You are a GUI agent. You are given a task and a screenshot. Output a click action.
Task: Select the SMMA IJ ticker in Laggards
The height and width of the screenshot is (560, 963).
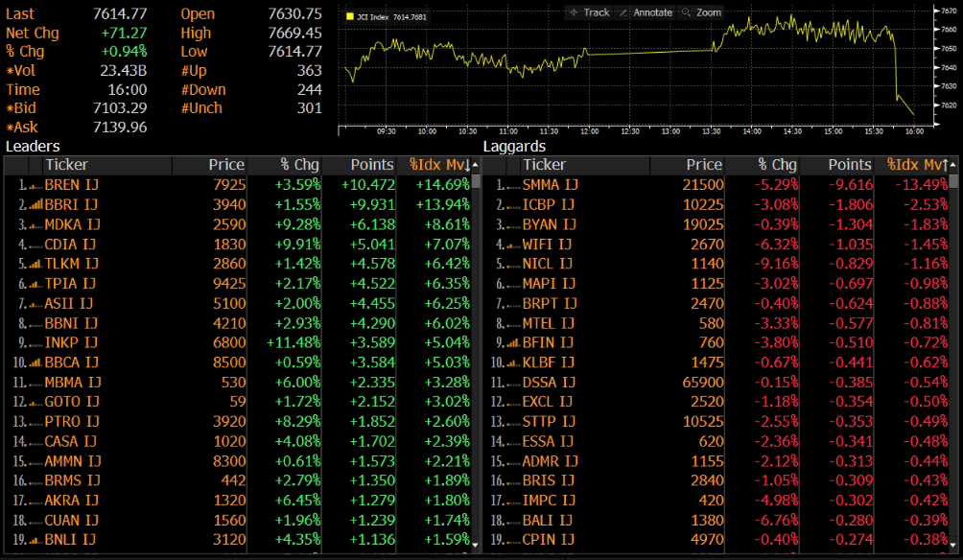[x=551, y=185]
